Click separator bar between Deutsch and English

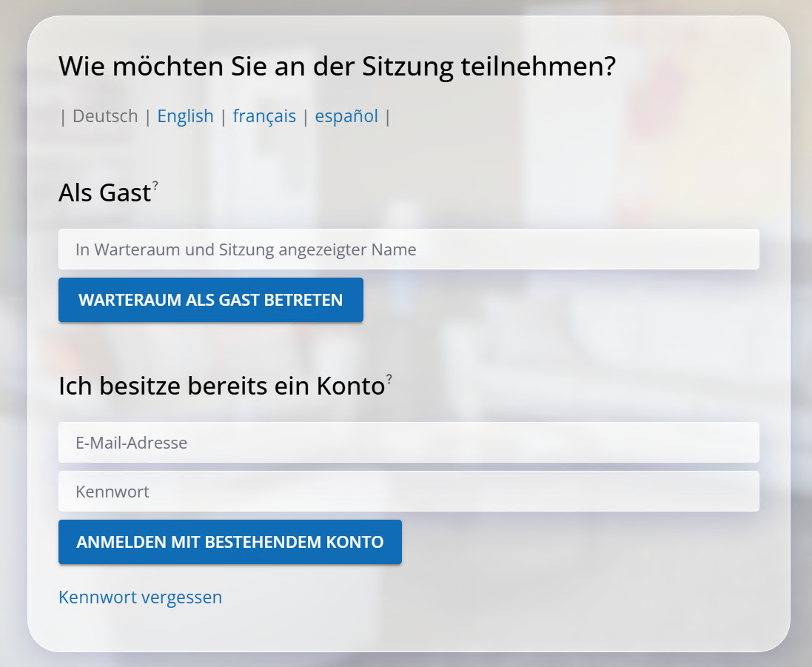148,117
